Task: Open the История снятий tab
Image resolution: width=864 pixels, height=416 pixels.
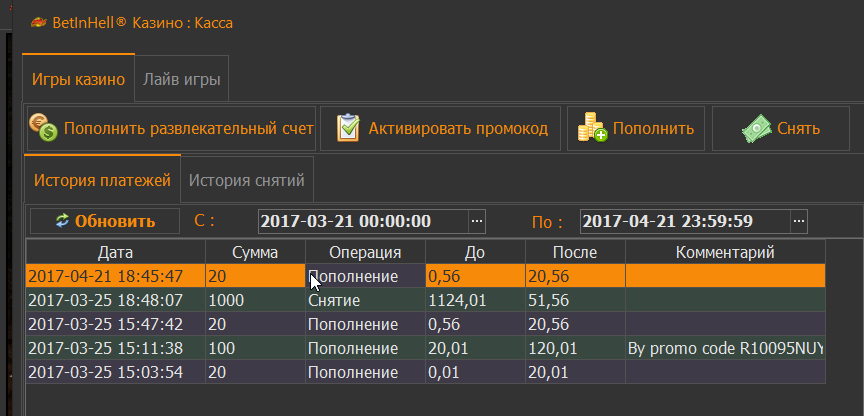Action: click(x=247, y=180)
